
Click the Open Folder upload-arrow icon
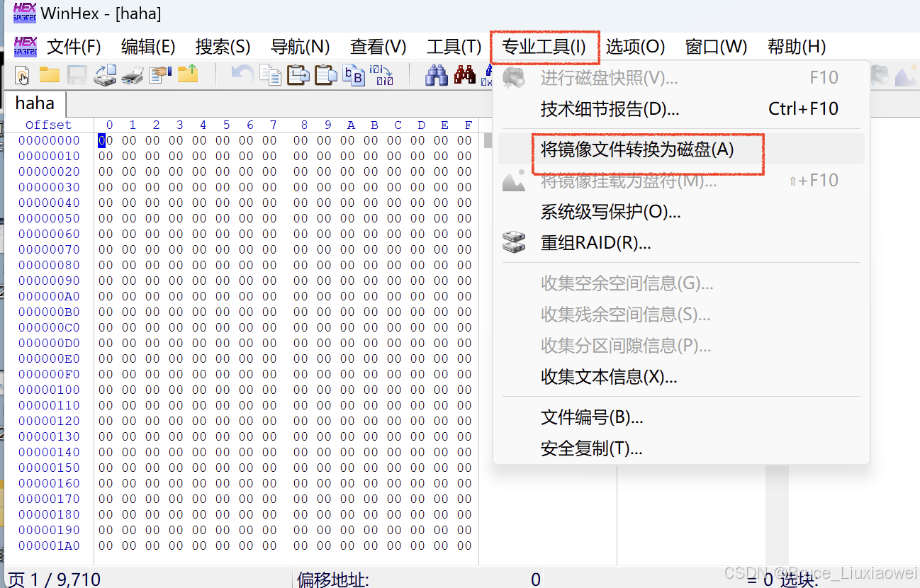click(188, 74)
